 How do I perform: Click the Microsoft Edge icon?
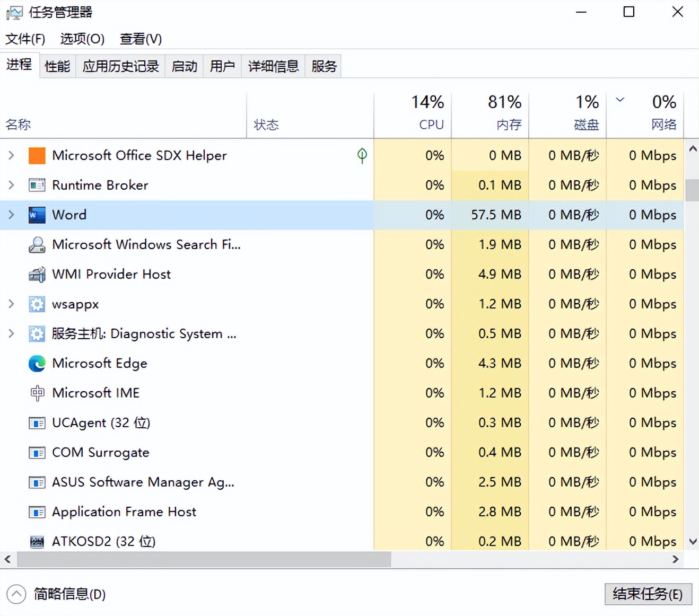tap(37, 363)
